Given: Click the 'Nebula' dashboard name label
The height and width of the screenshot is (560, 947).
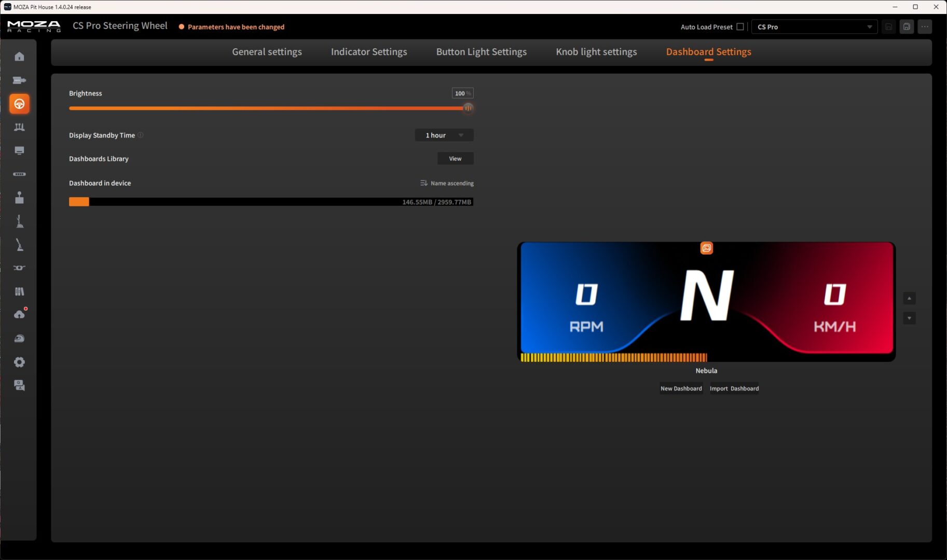Looking at the screenshot, I should (707, 371).
